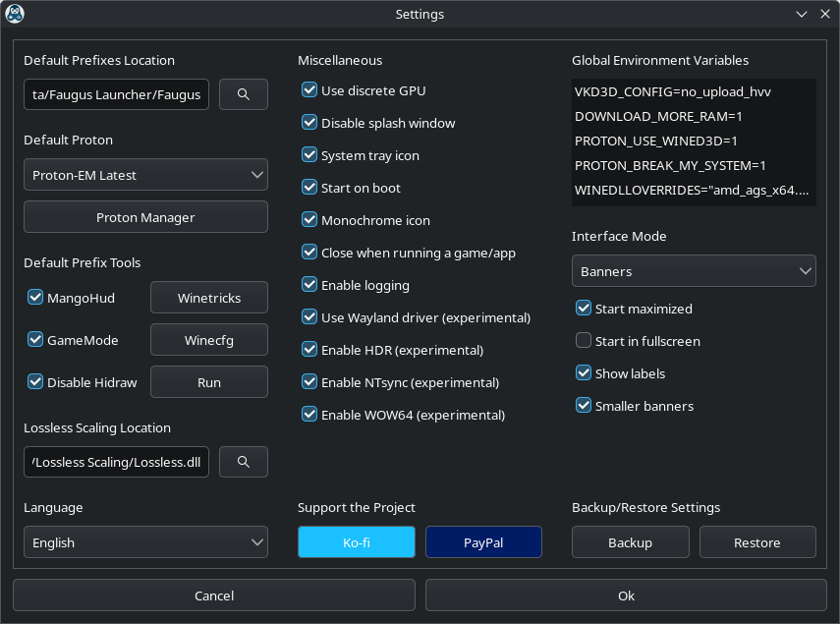
Task: Click search icon beside Lossless Scaling Location
Action: (x=243, y=462)
